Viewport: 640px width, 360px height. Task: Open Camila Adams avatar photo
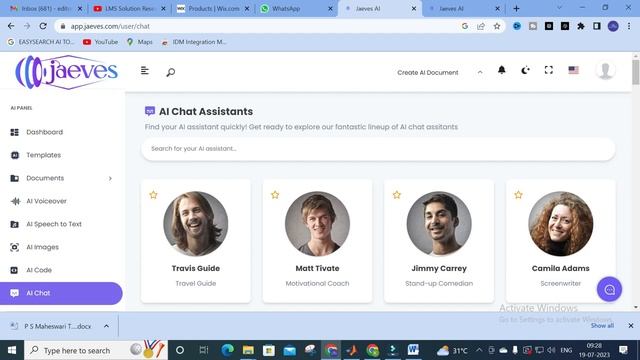(x=560, y=224)
